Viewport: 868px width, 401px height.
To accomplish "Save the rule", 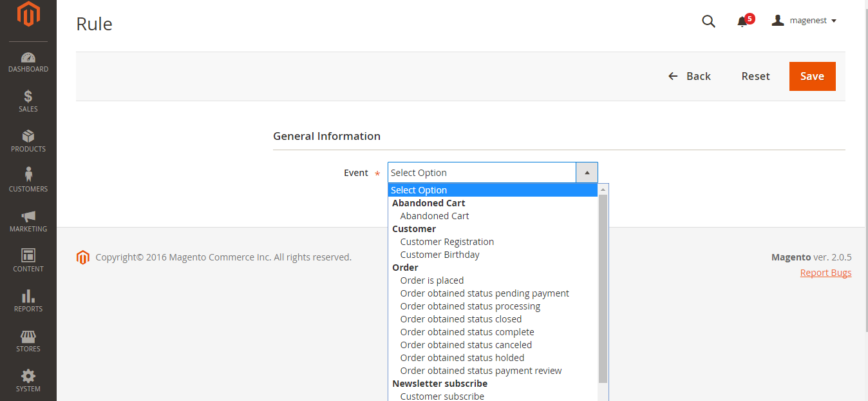I will point(812,76).
